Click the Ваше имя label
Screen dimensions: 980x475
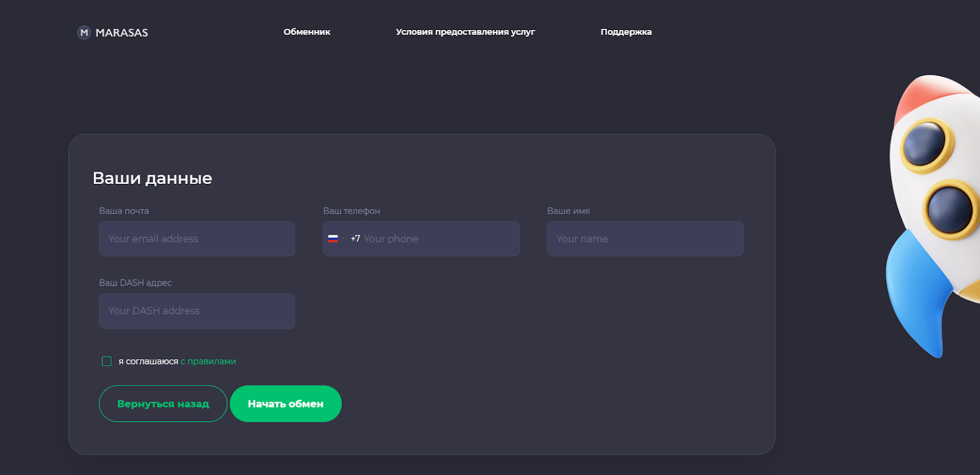point(568,210)
